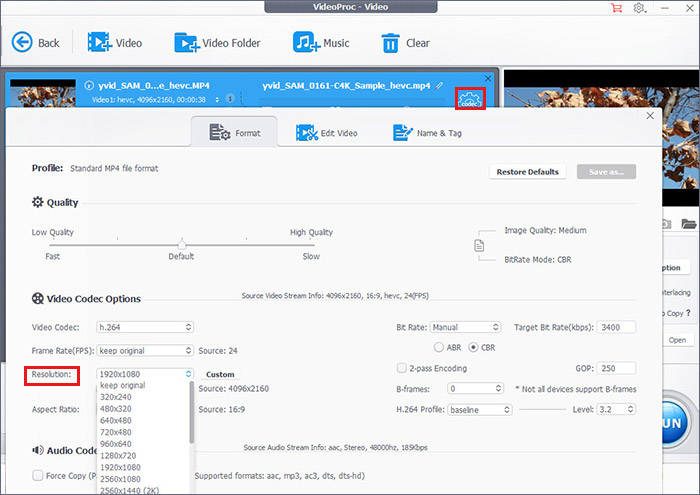Expand the video stream selector arrows
Screen dimensions: 700x495
coord(217,99)
